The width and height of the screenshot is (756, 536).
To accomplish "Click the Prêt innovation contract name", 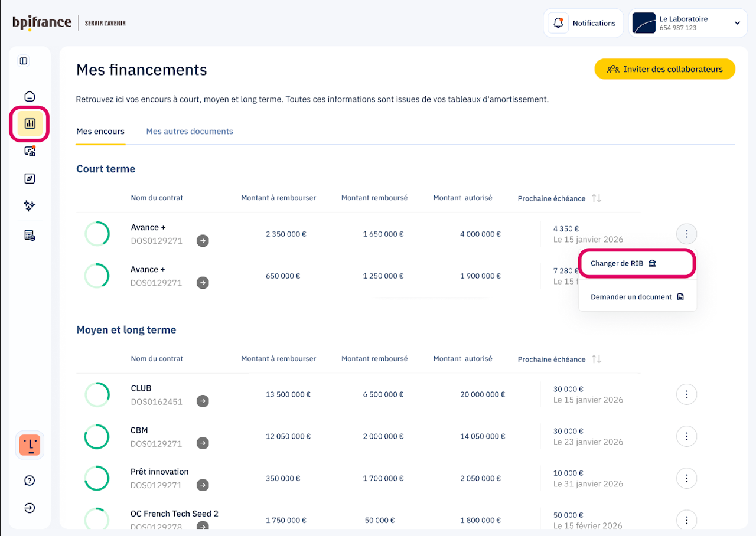I will click(159, 472).
